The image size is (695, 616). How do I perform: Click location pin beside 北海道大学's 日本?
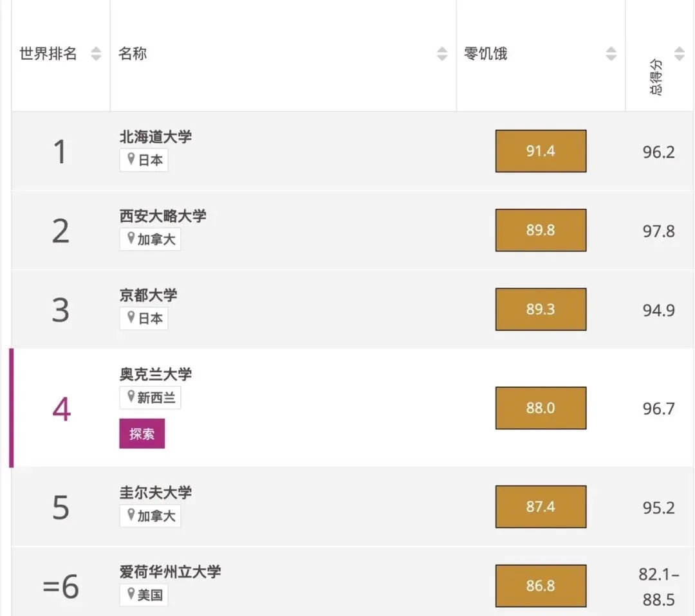(131, 159)
